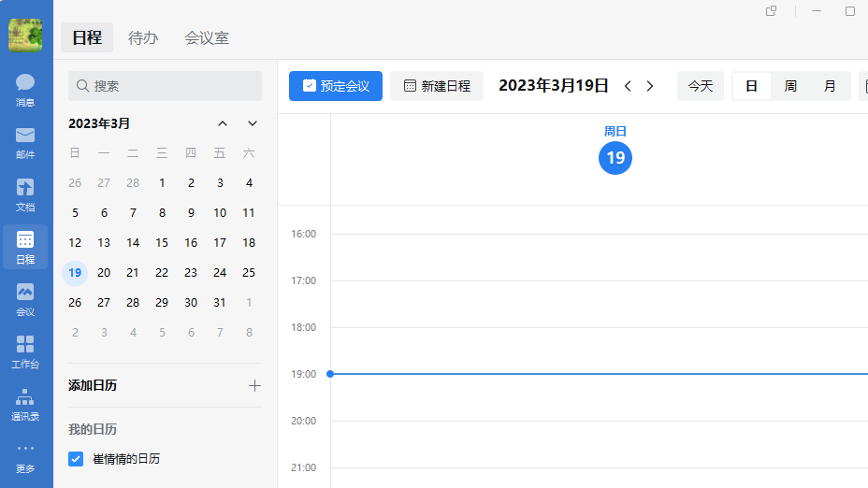Image resolution: width=868 pixels, height=488 pixels.
Task: Switch to the 待办 tab
Action: pos(143,37)
